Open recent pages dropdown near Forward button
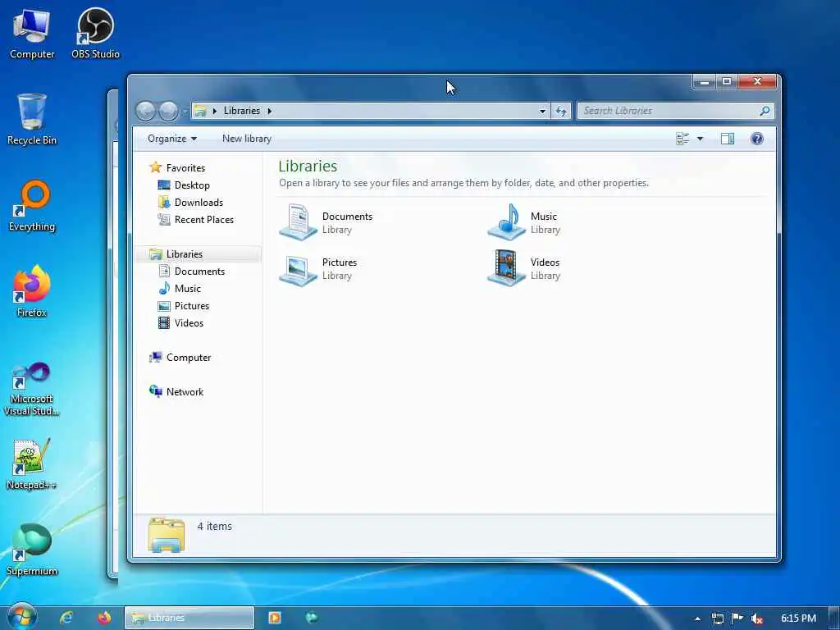 (x=185, y=112)
